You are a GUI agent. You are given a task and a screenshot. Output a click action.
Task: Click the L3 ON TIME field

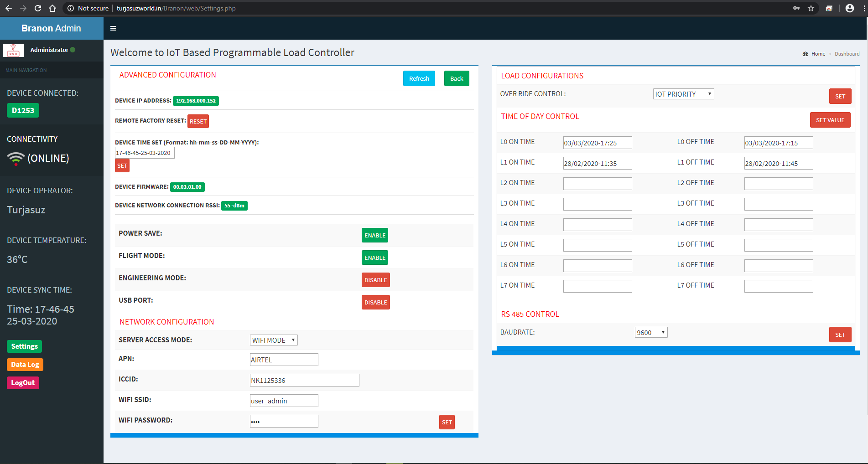pos(598,204)
